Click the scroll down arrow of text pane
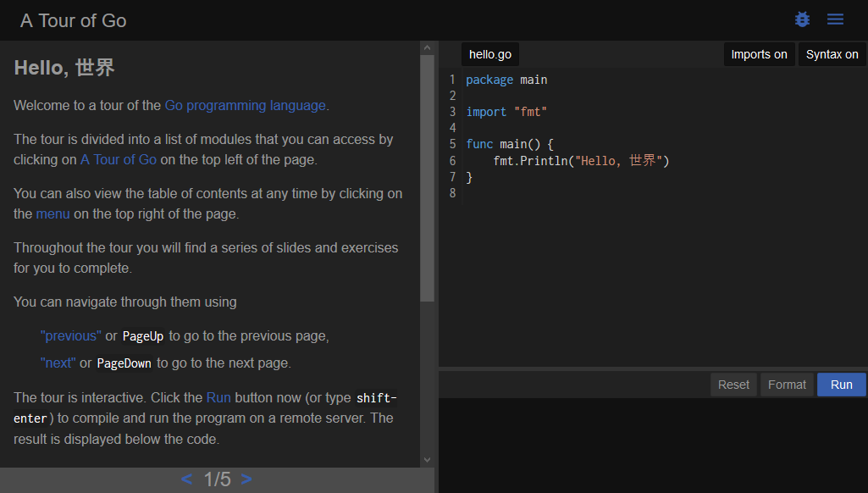Image resolution: width=868 pixels, height=493 pixels. pos(427,460)
